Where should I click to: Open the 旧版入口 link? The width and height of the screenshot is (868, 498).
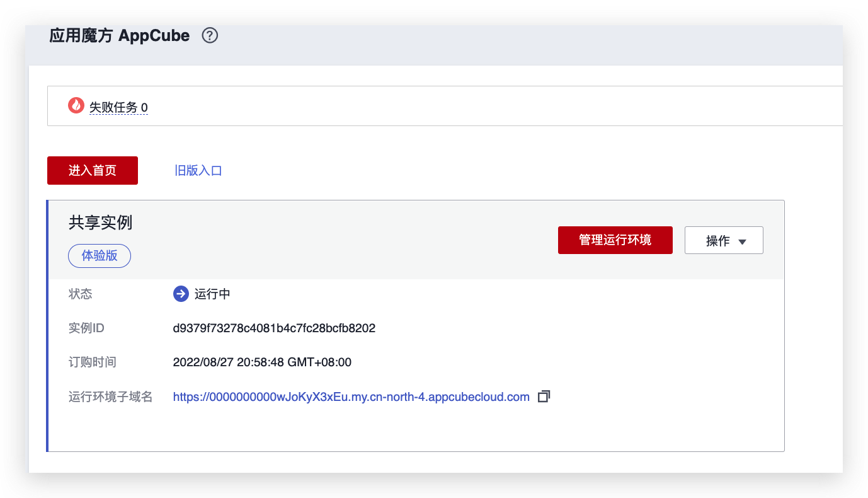tap(198, 170)
